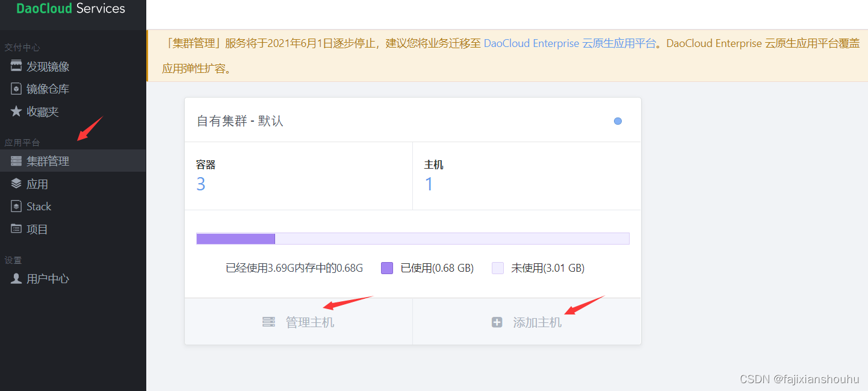
Task: Click the 应用 layers icon
Action: pos(16,184)
